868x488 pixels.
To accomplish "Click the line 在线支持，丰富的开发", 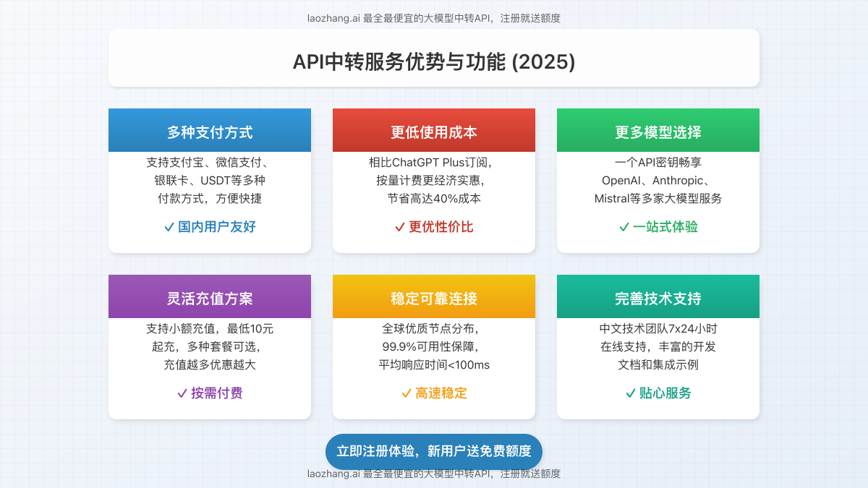I will 658,347.
